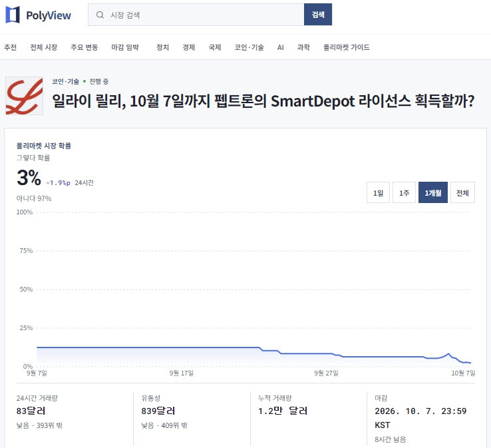Click the -1.9%p 24시간 change indicator
This screenshot has width=491, height=448.
coord(69,182)
